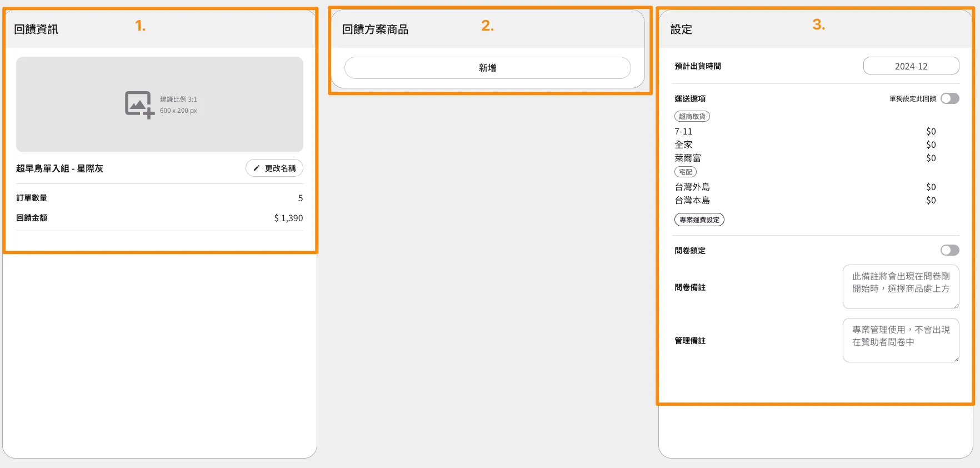The width and height of the screenshot is (980, 468).
Task: Enable the 單獨設定此回饋 toggle
Action: [949, 99]
